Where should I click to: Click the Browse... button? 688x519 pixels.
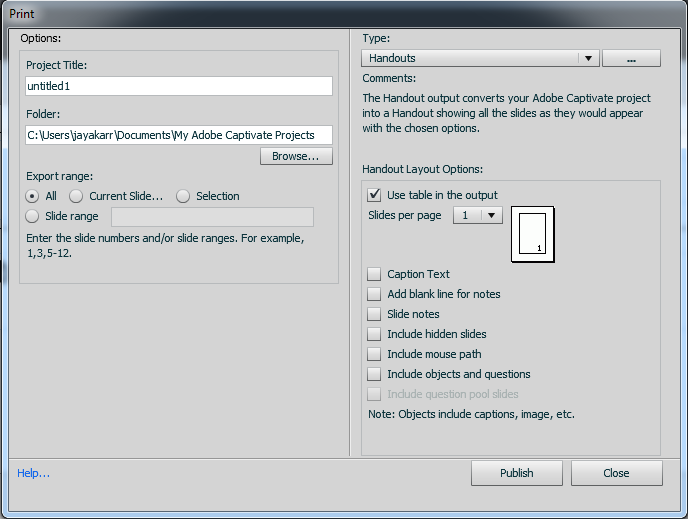click(x=296, y=156)
